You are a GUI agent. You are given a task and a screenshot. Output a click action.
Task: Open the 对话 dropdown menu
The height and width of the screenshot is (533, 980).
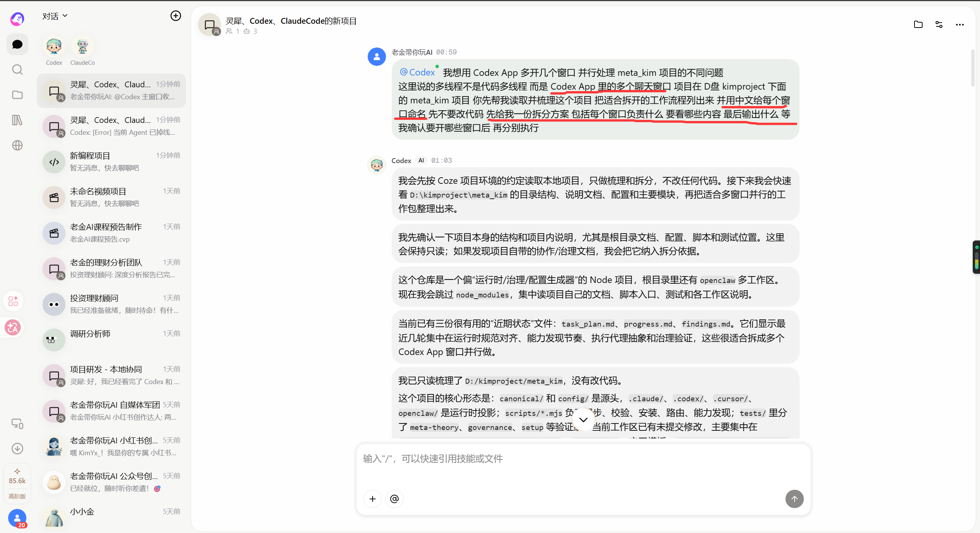point(55,16)
